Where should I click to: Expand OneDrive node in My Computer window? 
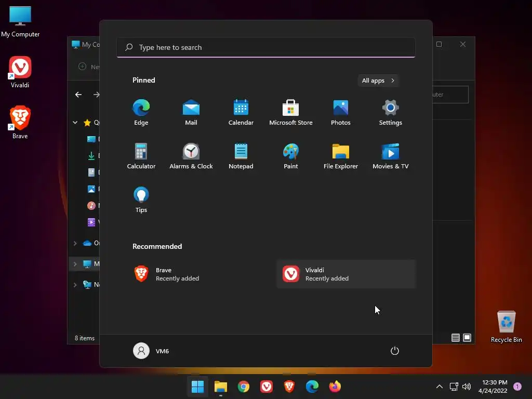point(75,243)
